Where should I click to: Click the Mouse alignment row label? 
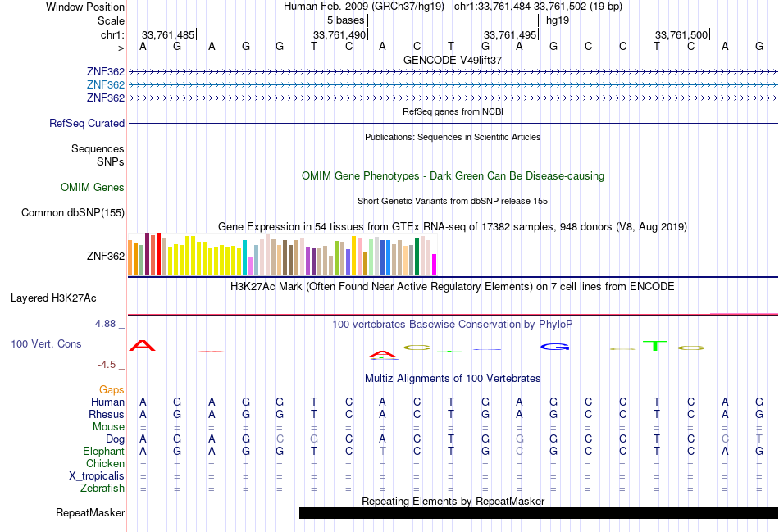coord(108,427)
